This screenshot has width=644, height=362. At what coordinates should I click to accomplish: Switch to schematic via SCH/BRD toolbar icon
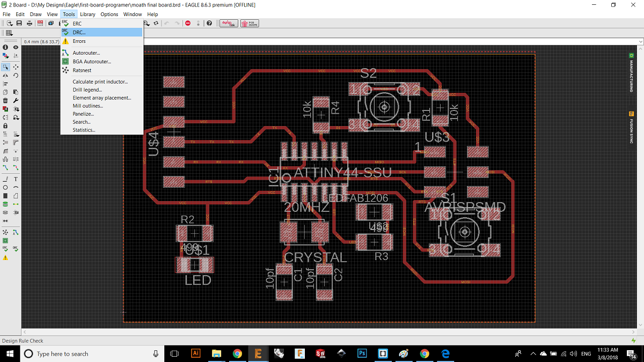click(x=40, y=24)
